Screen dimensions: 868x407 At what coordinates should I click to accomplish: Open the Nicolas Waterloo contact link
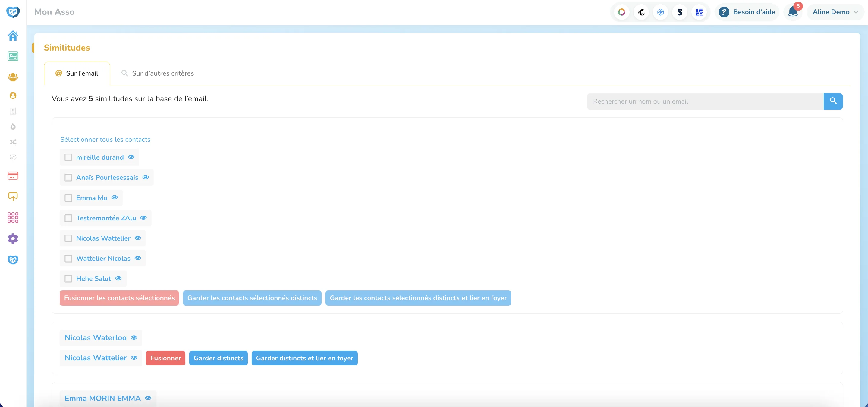point(95,338)
